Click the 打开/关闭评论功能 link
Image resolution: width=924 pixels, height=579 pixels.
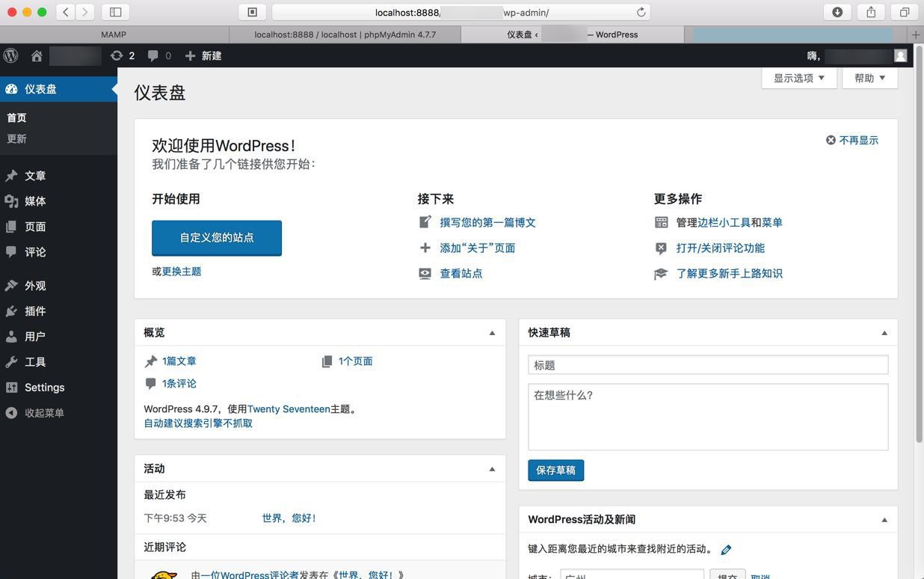click(721, 248)
